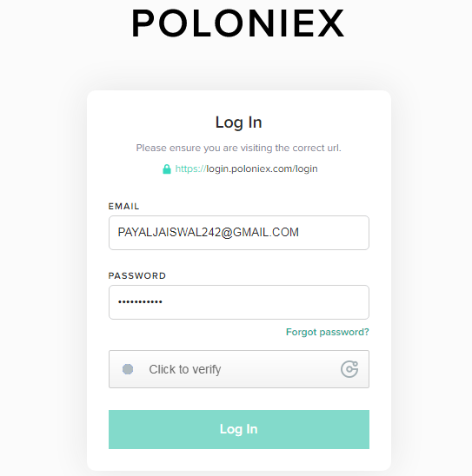Screen dimensions: 472x476
Task: Click the EMAIL field label
Action: [123, 207]
